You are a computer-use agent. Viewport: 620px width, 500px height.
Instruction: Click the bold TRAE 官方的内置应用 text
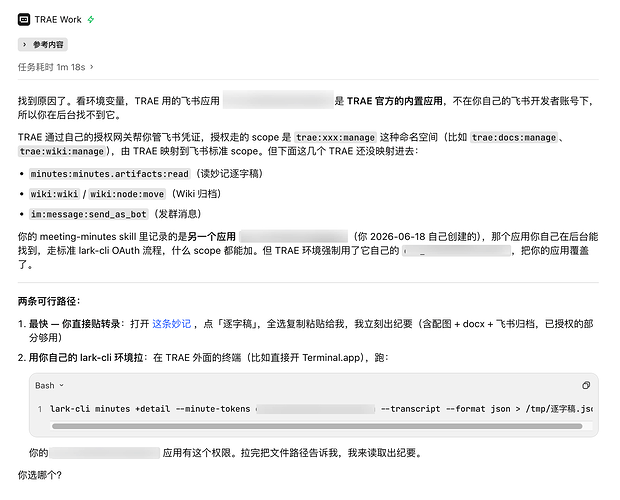395,101
